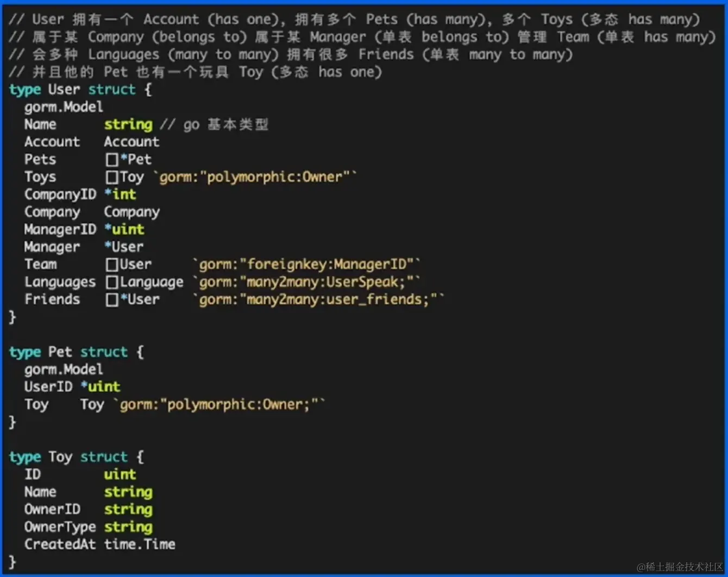Click the "Toys" field name in User struct

[40, 177]
